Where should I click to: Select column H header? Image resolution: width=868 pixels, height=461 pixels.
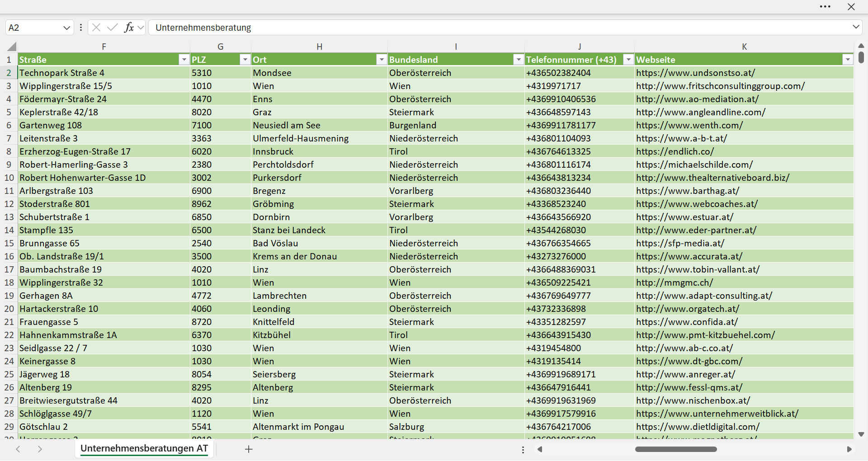319,47
